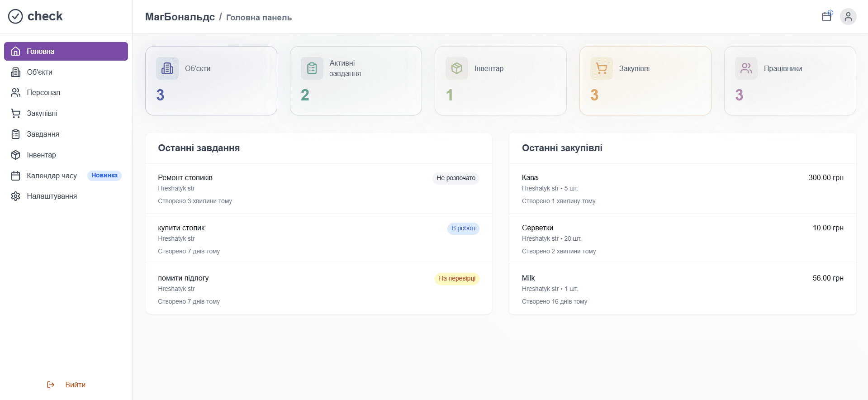Viewport: 868px width, 400px height.
Task: Click the Новинка badge
Action: pos(104,176)
